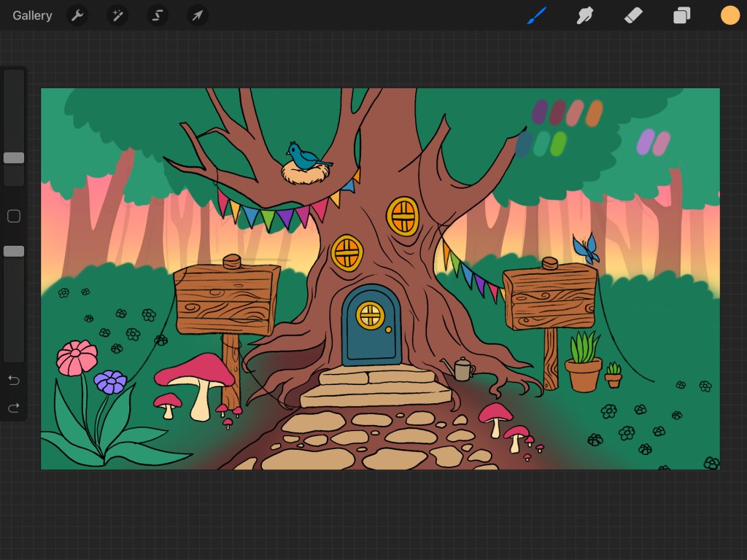Open the active orange color picker
The width and height of the screenshot is (747, 560).
(x=729, y=15)
